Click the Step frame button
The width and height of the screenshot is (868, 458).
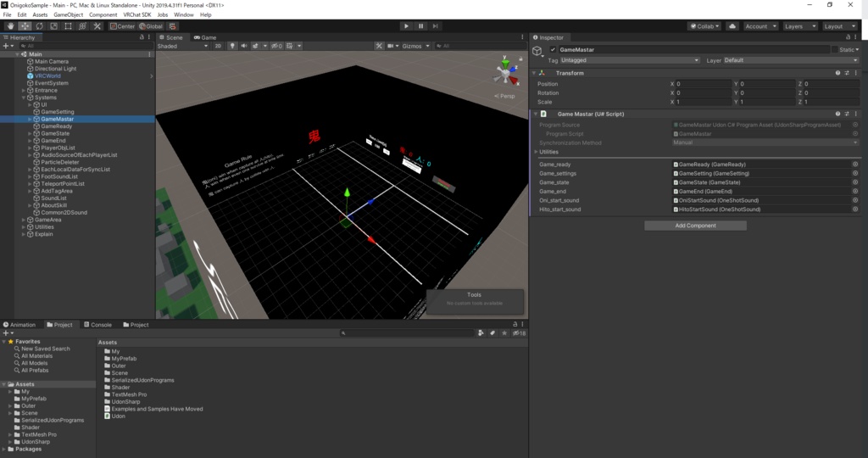click(435, 26)
